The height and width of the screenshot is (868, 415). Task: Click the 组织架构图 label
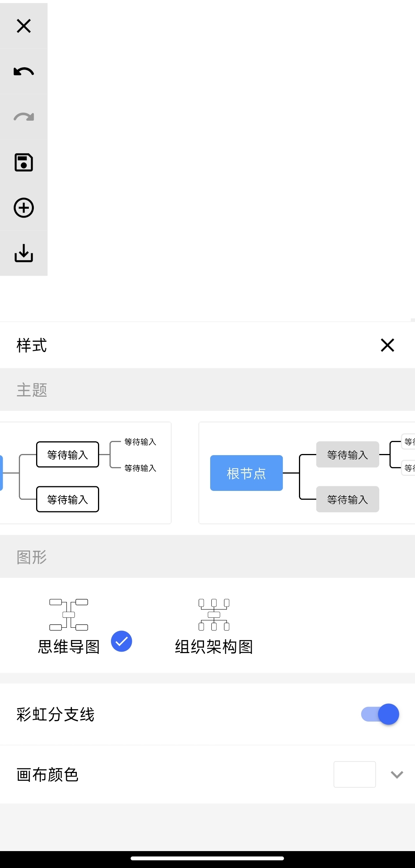click(214, 647)
